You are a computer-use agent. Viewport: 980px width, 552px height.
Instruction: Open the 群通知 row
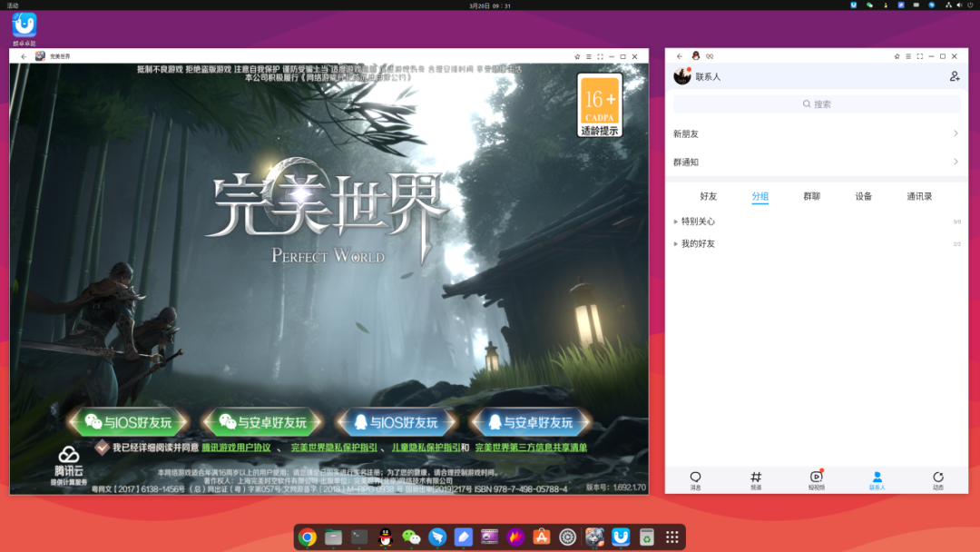point(817,162)
